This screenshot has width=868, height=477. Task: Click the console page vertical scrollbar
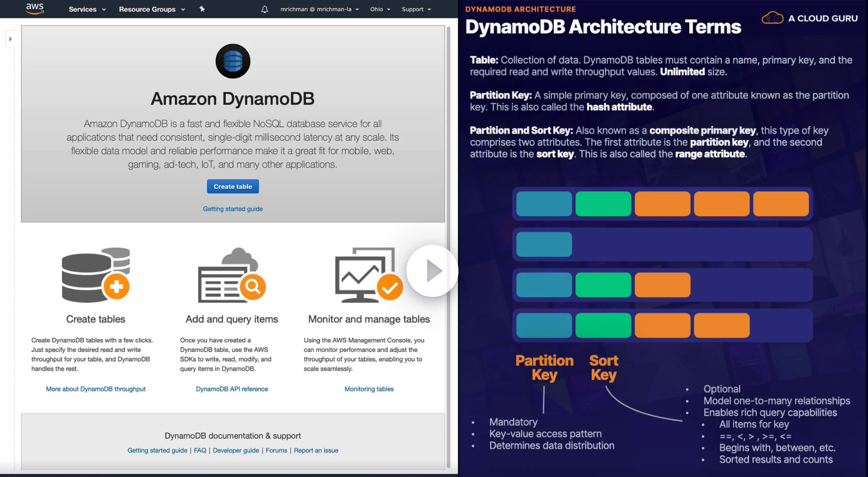click(449, 246)
